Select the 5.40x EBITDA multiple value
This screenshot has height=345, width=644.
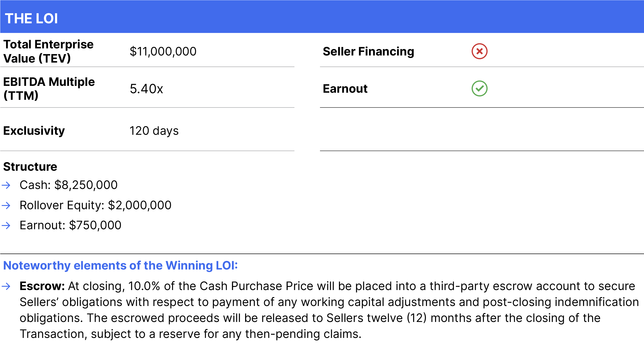click(146, 89)
